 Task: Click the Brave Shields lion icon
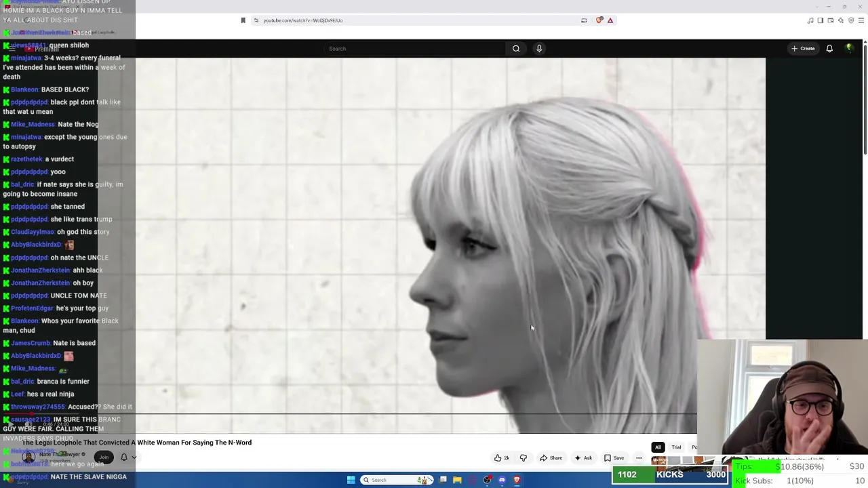pyautogui.click(x=599, y=20)
